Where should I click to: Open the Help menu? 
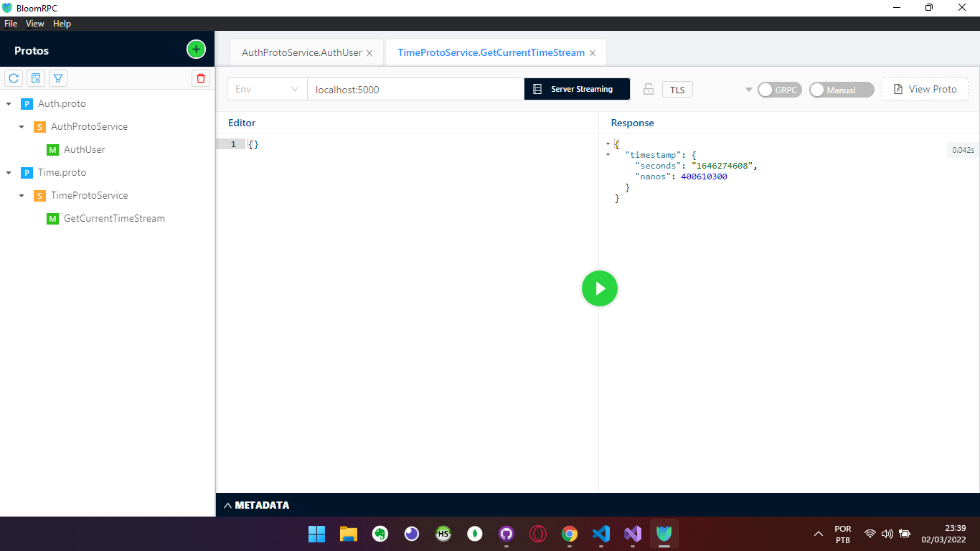click(62, 24)
